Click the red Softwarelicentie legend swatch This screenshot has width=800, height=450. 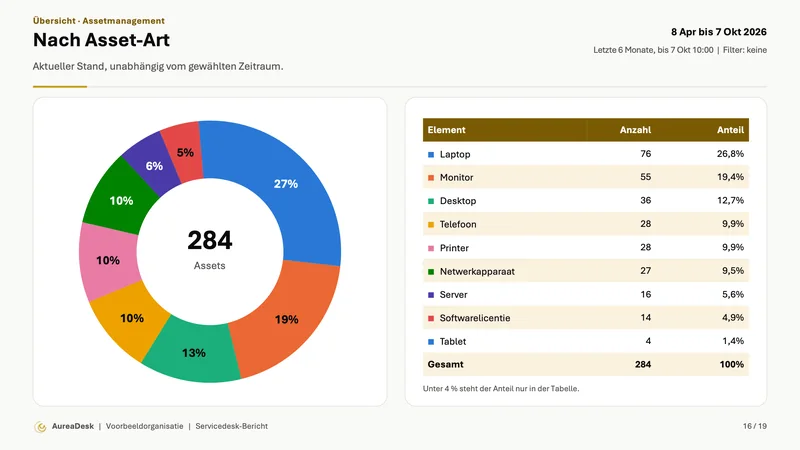(431, 319)
